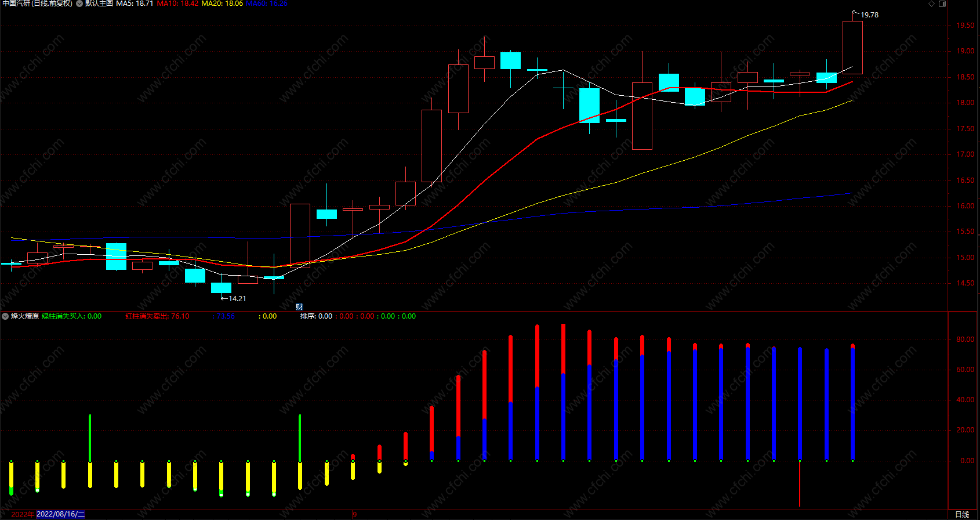Click the 2022年 year label on time axis

[23, 514]
